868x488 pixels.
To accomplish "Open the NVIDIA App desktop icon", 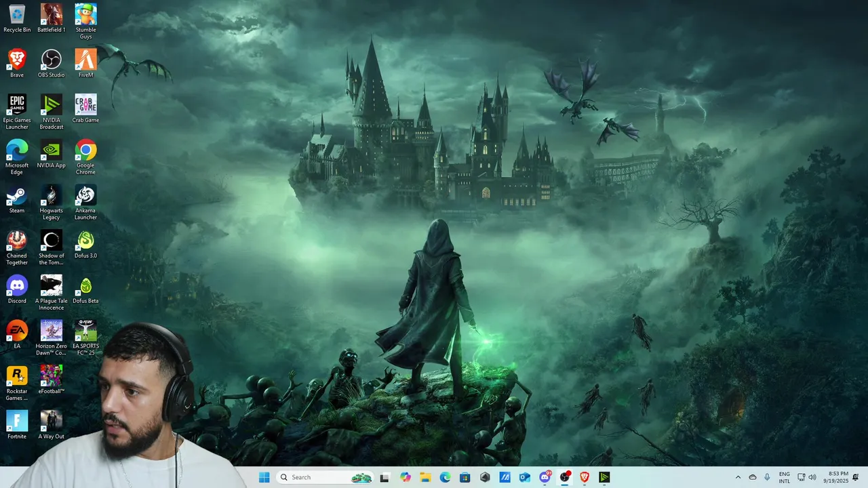I will coord(52,154).
